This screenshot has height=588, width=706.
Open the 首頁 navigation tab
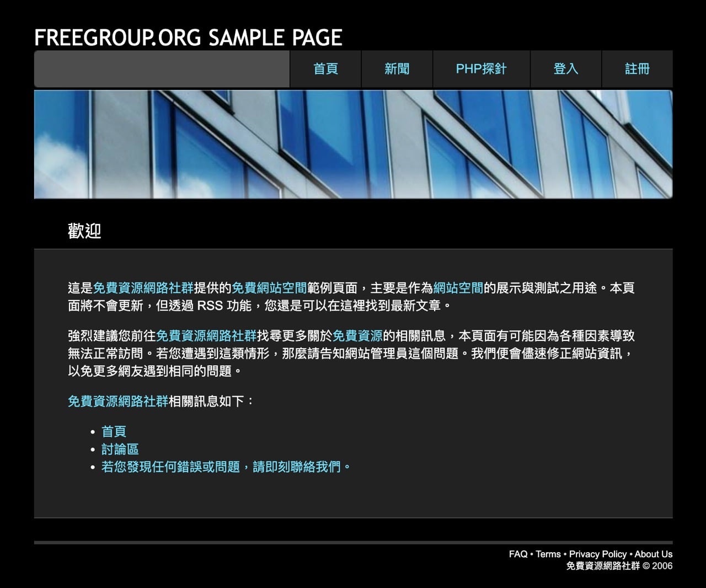pyautogui.click(x=325, y=69)
